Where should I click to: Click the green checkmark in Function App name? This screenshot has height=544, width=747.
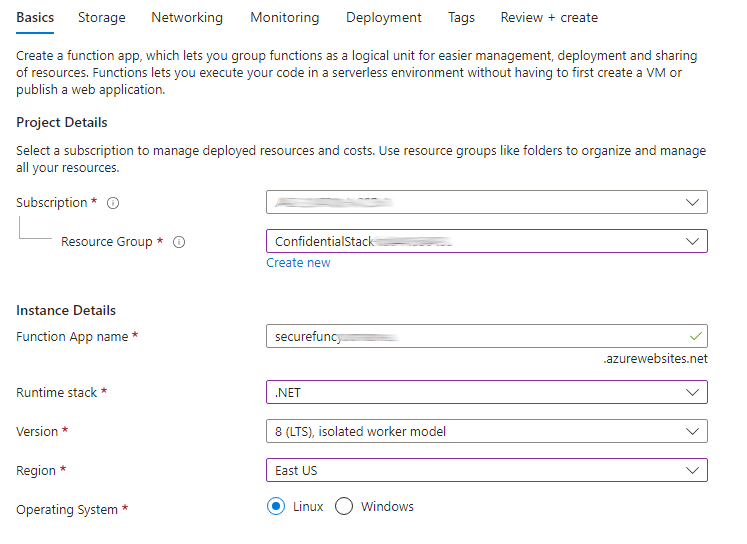point(695,336)
